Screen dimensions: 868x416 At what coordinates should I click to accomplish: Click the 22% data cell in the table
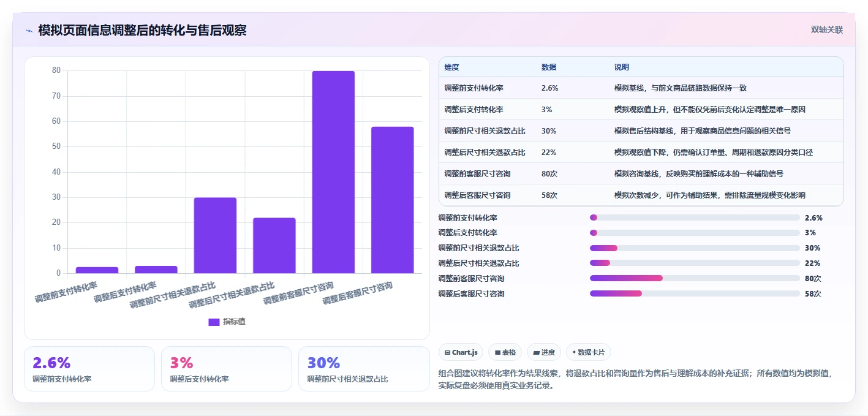click(x=549, y=153)
